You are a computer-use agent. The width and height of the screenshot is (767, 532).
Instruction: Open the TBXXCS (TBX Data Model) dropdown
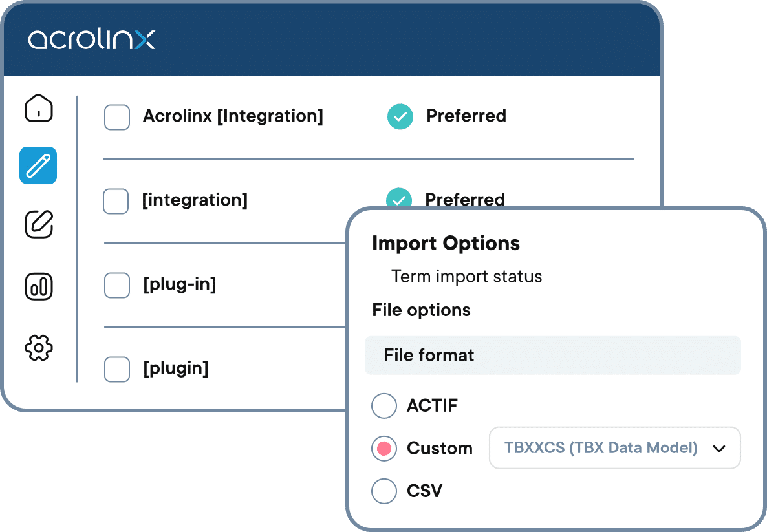coord(615,448)
